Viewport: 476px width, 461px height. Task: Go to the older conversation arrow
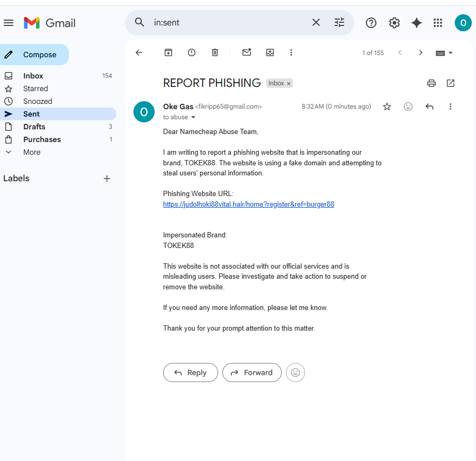tap(420, 52)
